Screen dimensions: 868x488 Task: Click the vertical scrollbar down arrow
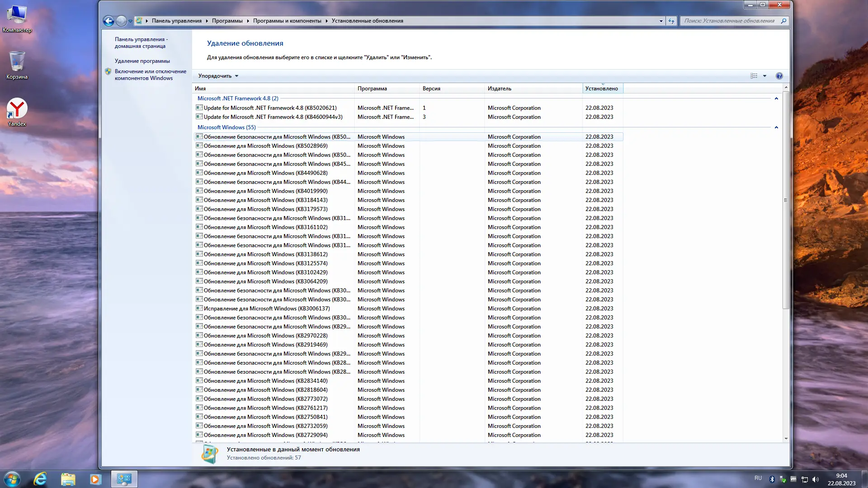(786, 438)
